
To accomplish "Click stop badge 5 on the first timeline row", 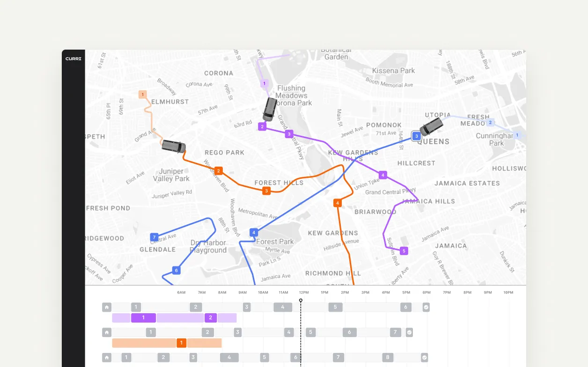I will pyautogui.click(x=335, y=307).
